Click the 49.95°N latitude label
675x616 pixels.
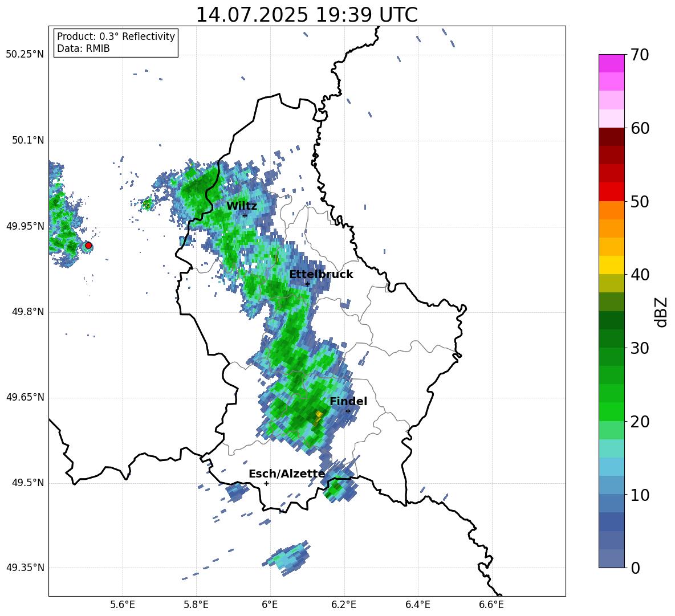(x=25, y=226)
